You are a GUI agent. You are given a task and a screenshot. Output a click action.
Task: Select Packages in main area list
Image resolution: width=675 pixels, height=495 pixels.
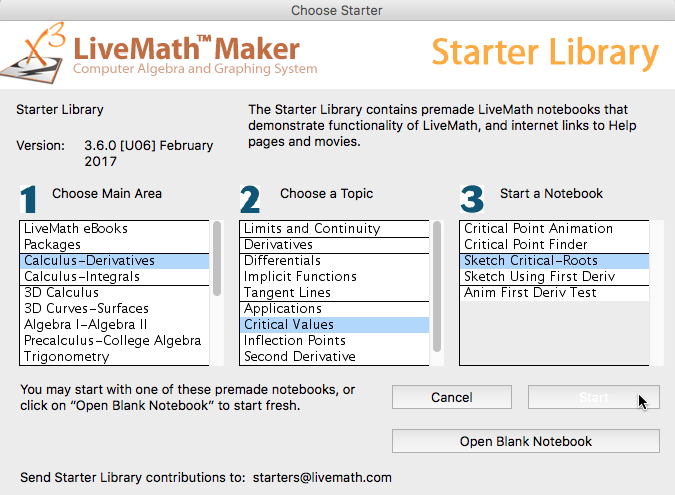[115, 244]
